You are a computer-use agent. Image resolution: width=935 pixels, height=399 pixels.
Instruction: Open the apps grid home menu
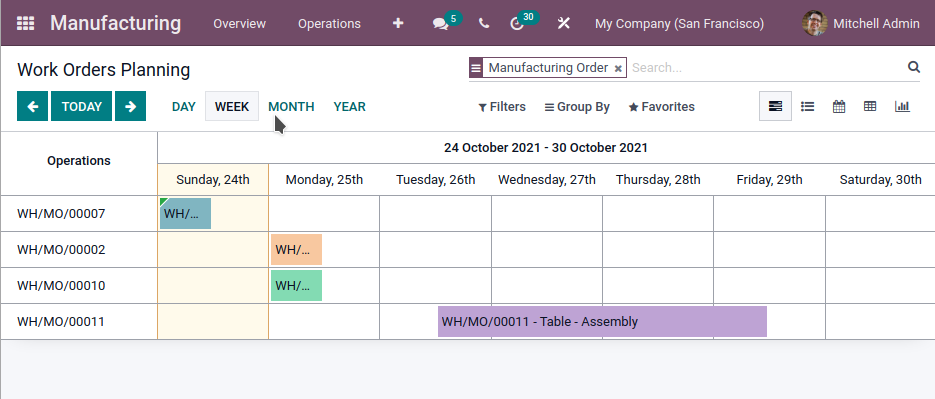(25, 23)
